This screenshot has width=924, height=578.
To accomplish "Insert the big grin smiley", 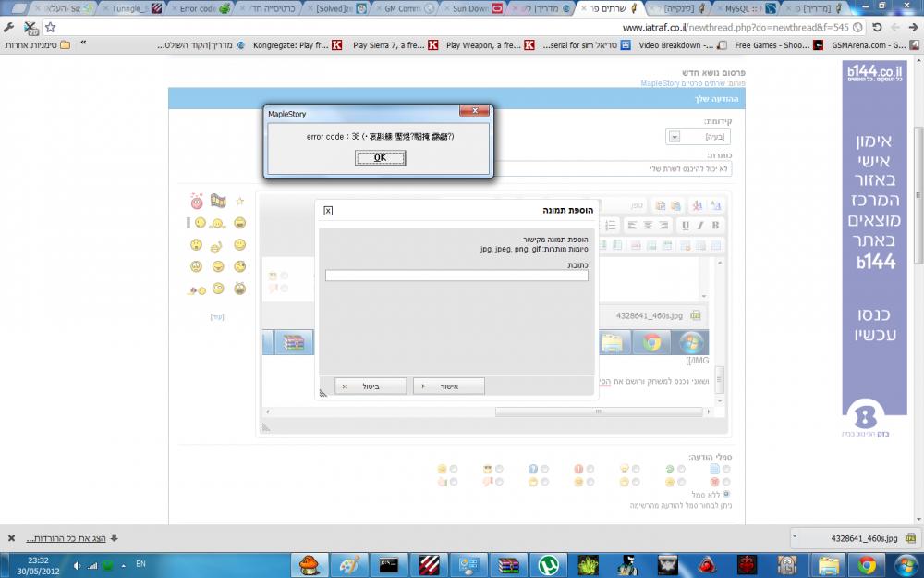I will click(x=239, y=222).
